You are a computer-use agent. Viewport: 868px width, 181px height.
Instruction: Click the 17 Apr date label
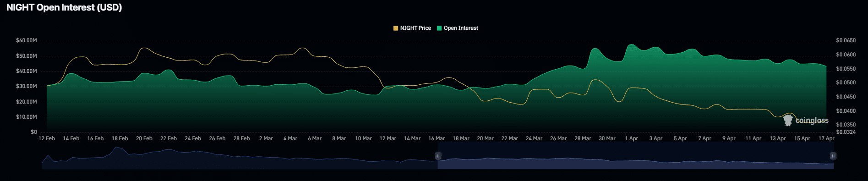[827, 138]
